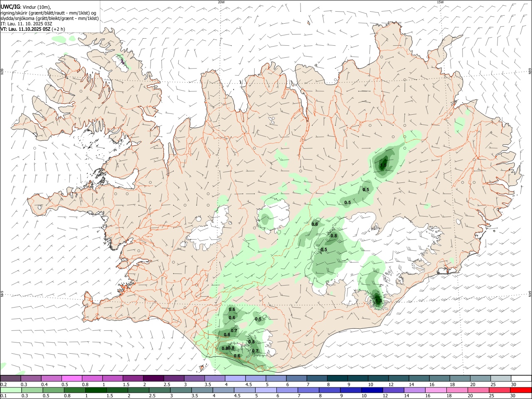
Task: Click the "15W" longitude label at the top
Action: pos(440,2)
